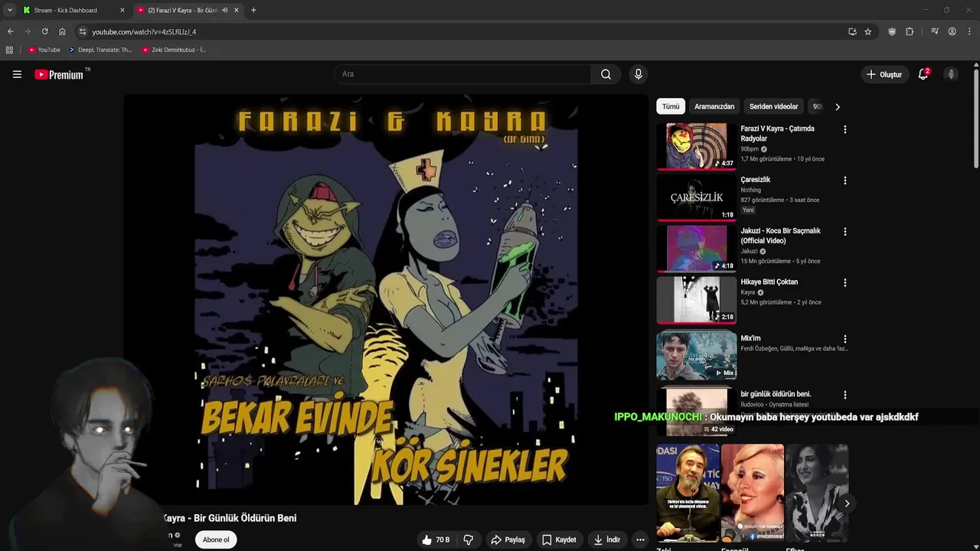
Task: Select the Tümü filter chip
Action: coord(671,106)
